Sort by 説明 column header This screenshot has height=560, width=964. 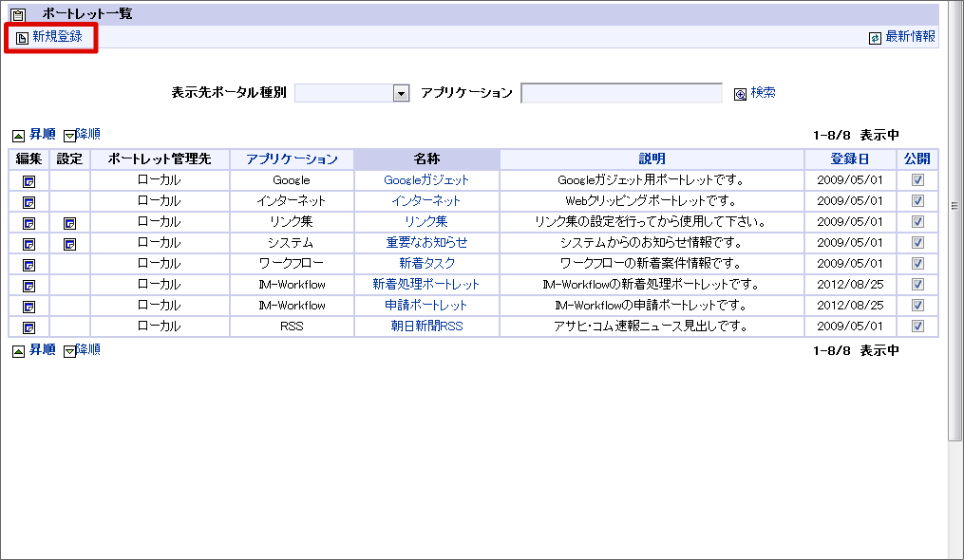tap(652, 159)
